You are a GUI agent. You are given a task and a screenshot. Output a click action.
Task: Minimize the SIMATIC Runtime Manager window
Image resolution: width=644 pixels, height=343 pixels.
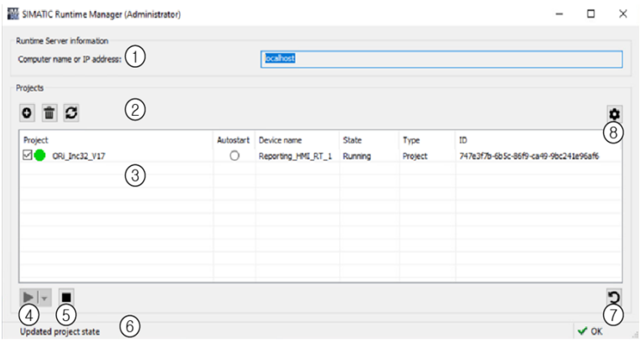(559, 14)
